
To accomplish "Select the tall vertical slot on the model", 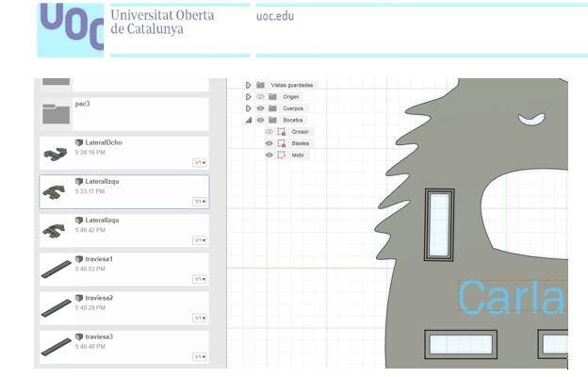I will 439,224.
